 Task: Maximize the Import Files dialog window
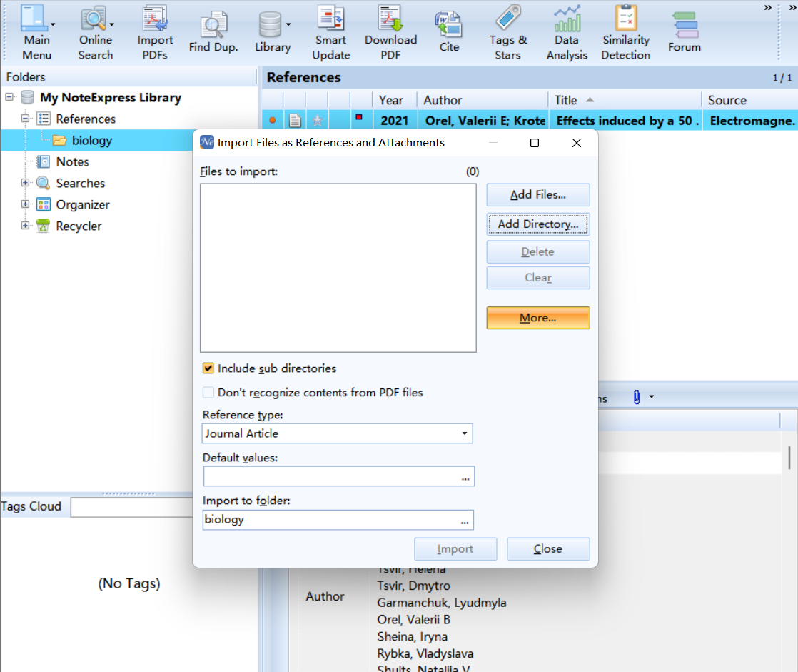click(535, 143)
